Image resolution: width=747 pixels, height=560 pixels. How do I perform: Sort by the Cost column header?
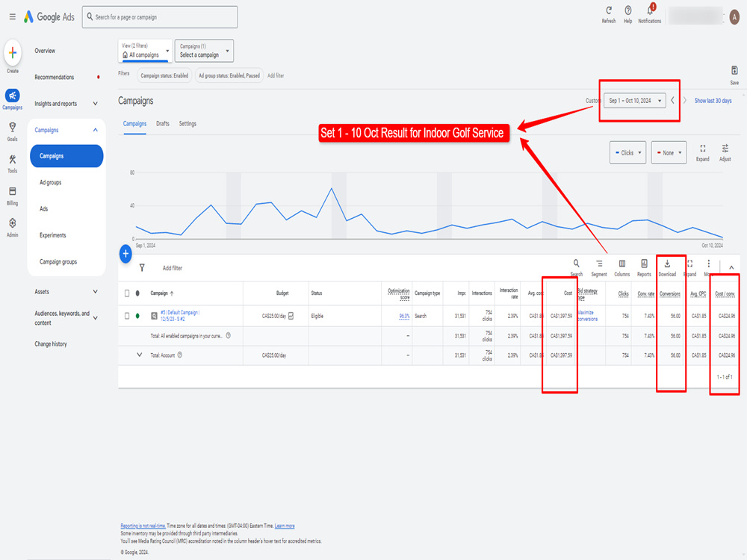[568, 293]
